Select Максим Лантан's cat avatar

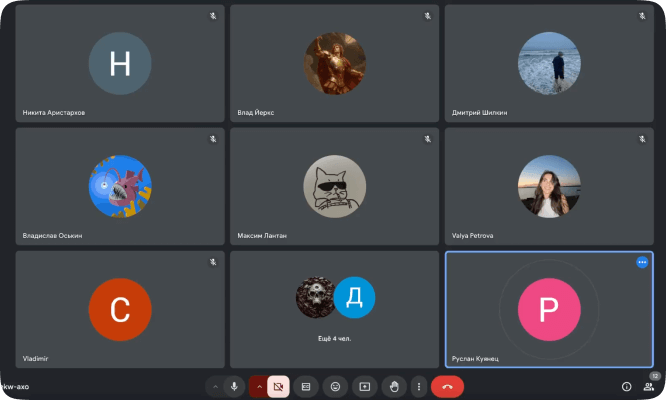point(334,187)
